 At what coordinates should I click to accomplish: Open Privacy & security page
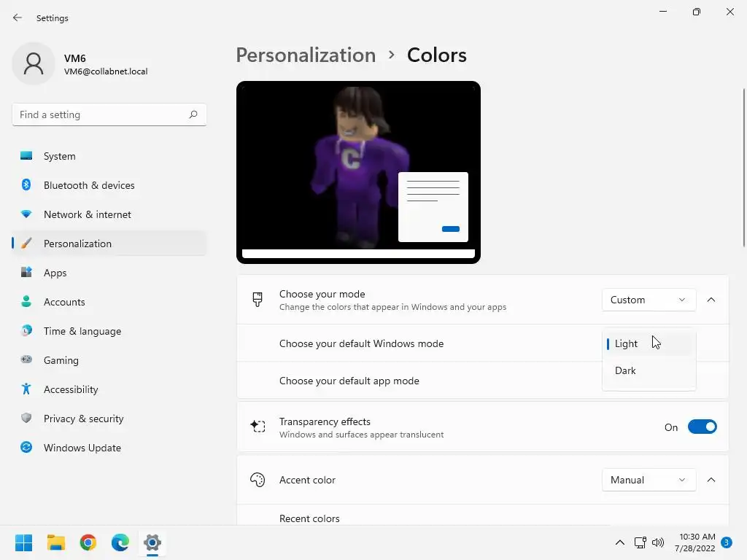pyautogui.click(x=109, y=419)
